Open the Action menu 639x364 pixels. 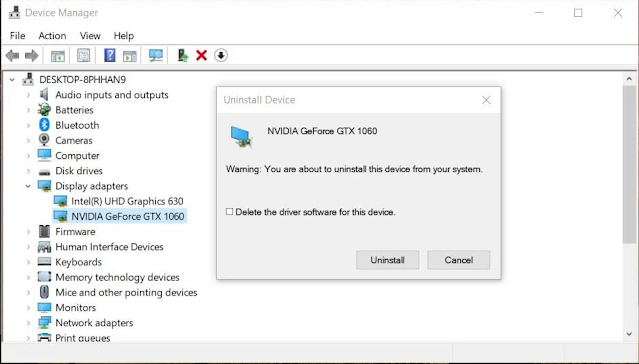point(52,36)
